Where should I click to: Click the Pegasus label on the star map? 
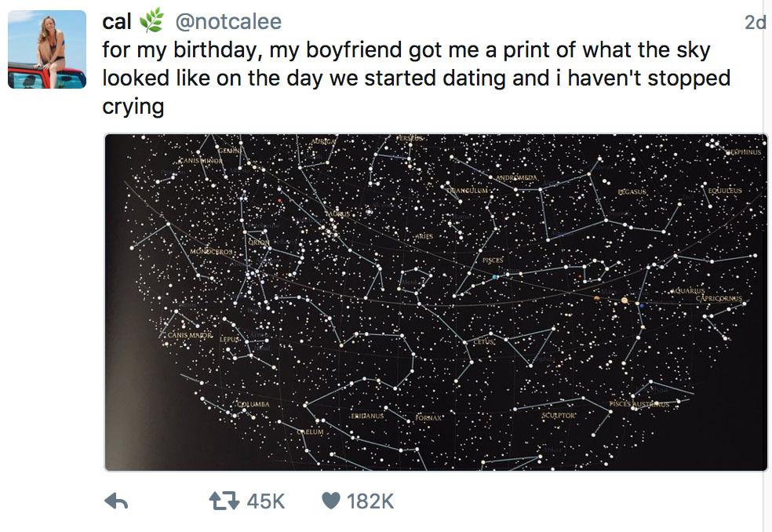click(632, 191)
